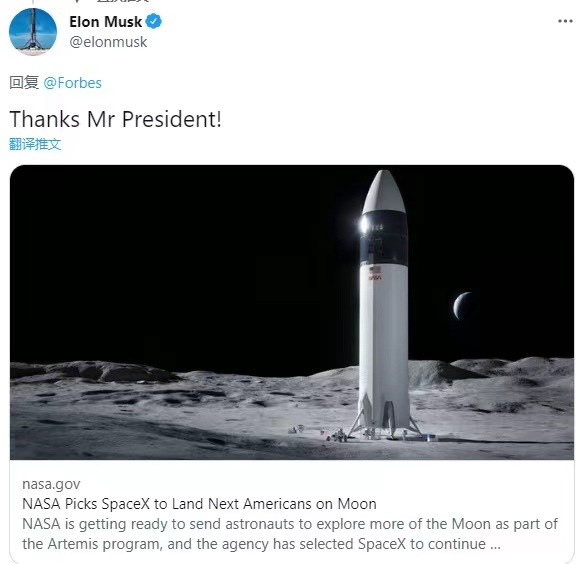Click the lunar rover beside the lander
Screen dimensions: 577x564
point(337,436)
